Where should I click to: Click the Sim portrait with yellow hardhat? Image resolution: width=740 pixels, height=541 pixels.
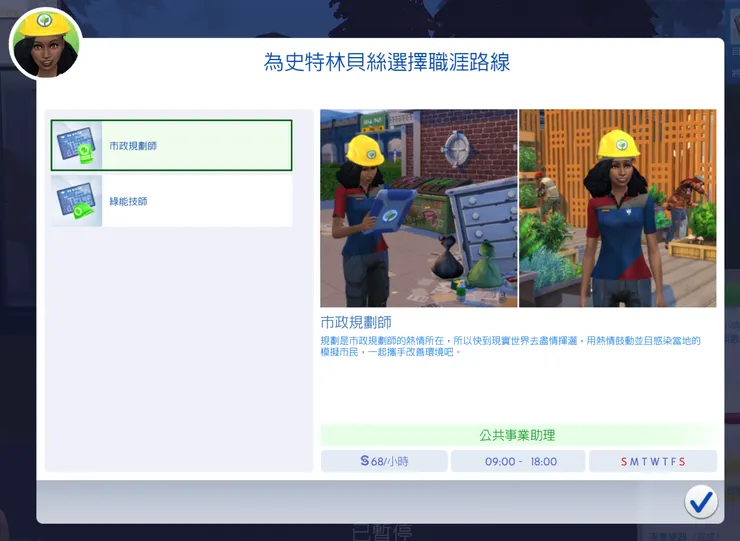point(46,44)
